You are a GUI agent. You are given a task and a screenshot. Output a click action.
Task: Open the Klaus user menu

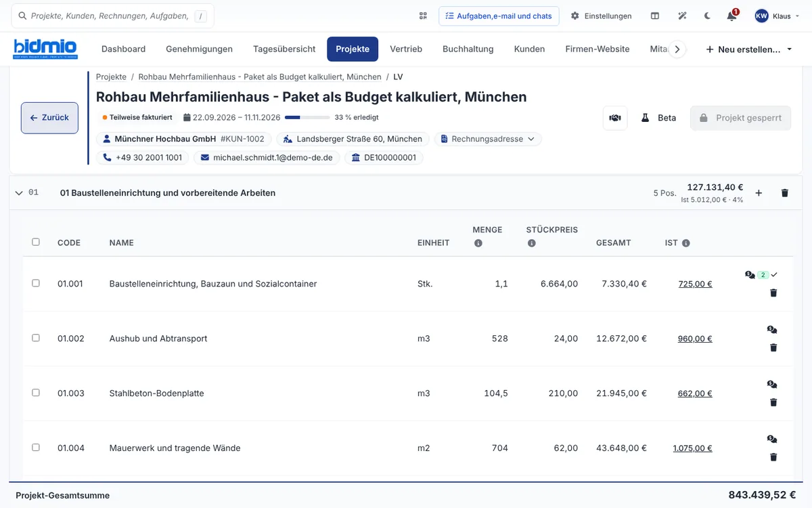click(x=775, y=16)
